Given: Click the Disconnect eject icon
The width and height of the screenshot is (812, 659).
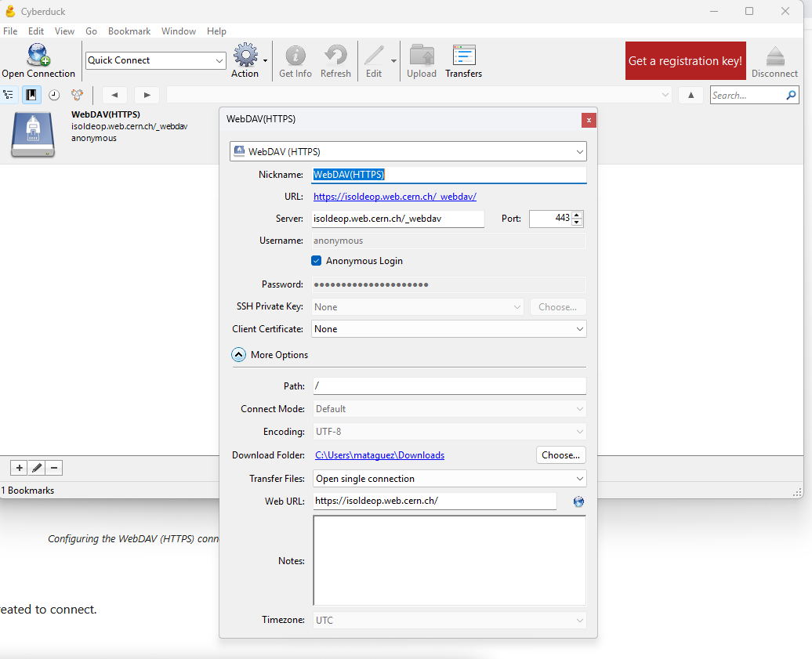Looking at the screenshot, I should point(774,56).
